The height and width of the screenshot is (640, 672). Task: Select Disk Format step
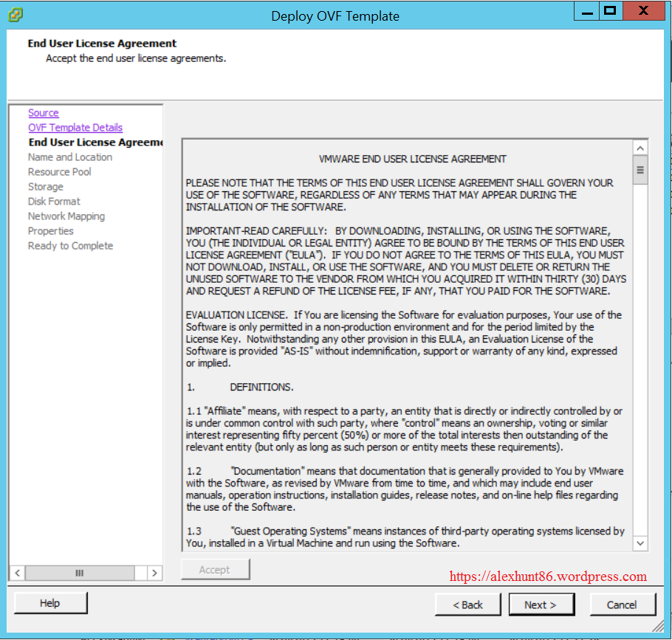coord(54,202)
